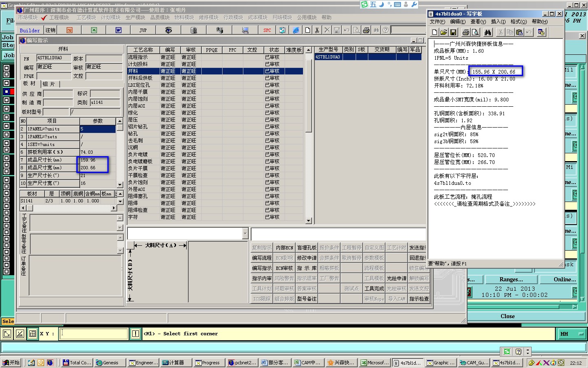Click the binoculars find icon in main toolbar
The height and width of the screenshot is (368, 588).
coord(376,30)
